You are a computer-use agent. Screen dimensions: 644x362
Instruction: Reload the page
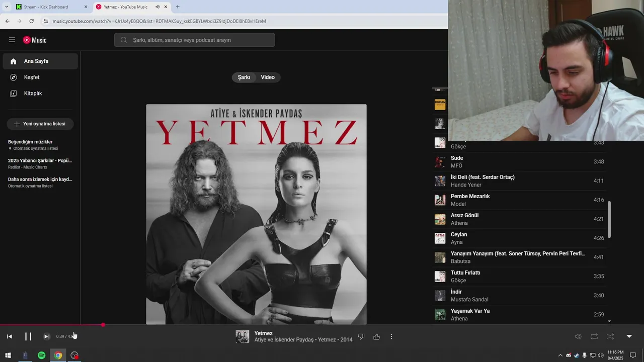(32, 21)
